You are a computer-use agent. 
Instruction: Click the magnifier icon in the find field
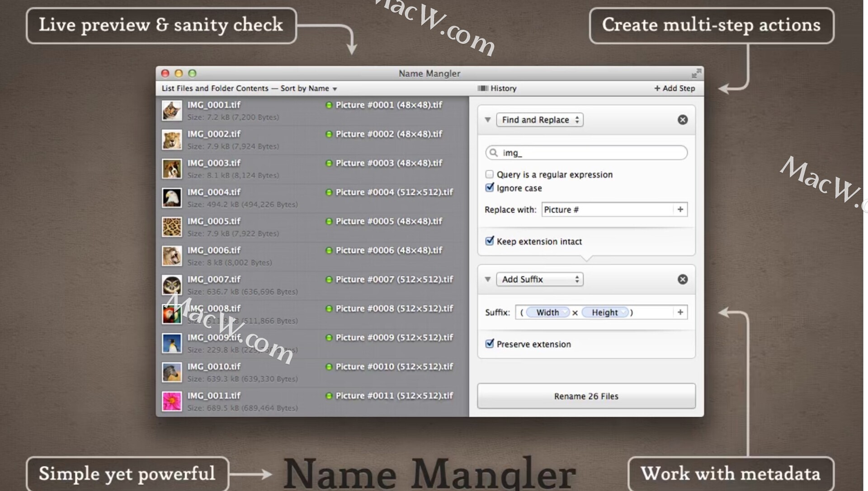[494, 153]
